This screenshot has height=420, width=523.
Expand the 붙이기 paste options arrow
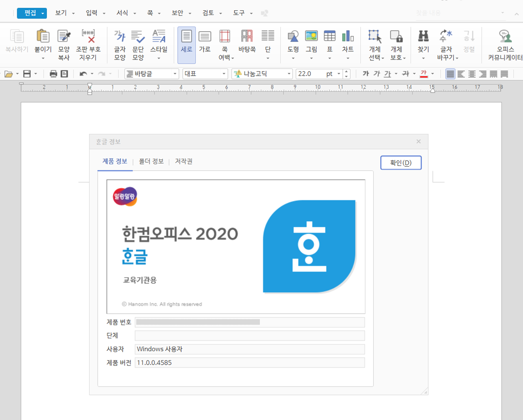click(x=43, y=59)
